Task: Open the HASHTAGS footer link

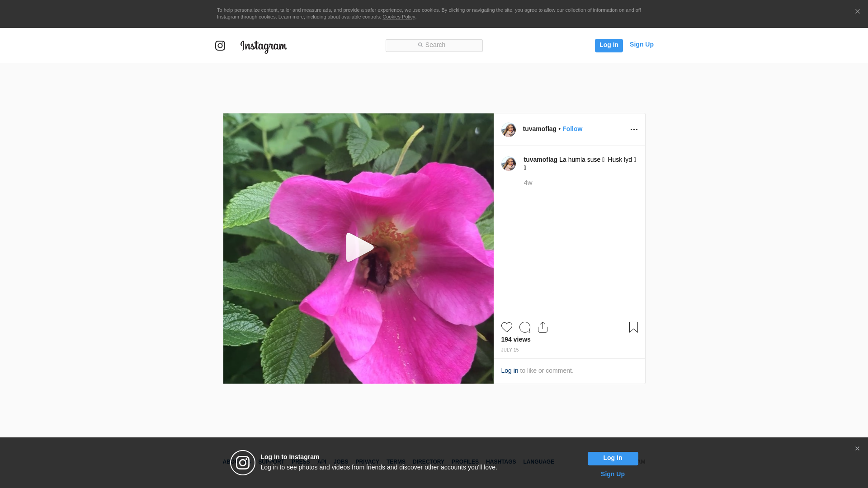Action: pyautogui.click(x=500, y=462)
